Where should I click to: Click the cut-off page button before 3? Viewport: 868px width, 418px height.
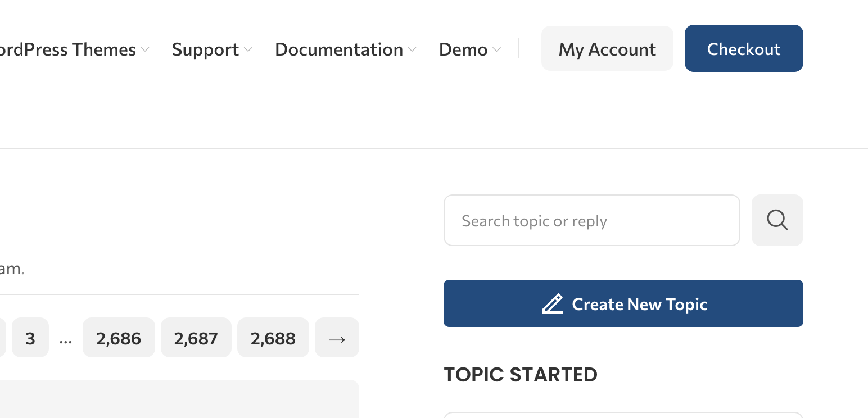[2, 338]
